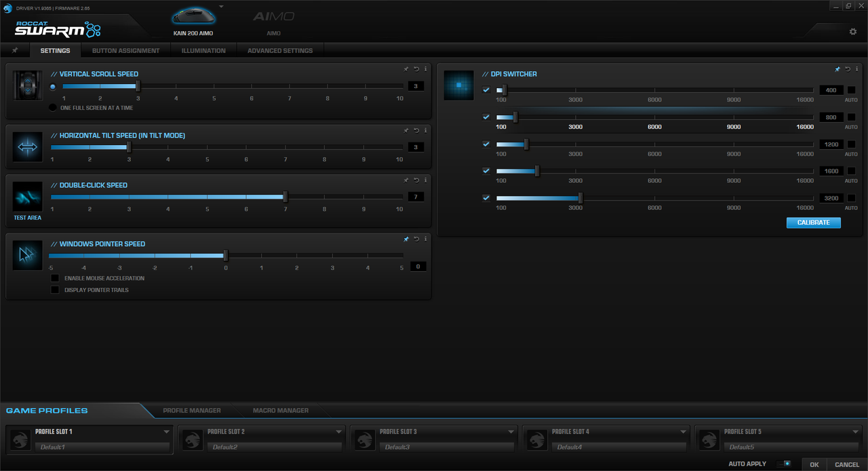Switch to the Illumination tab
This screenshot has height=471, width=868.
(203, 51)
